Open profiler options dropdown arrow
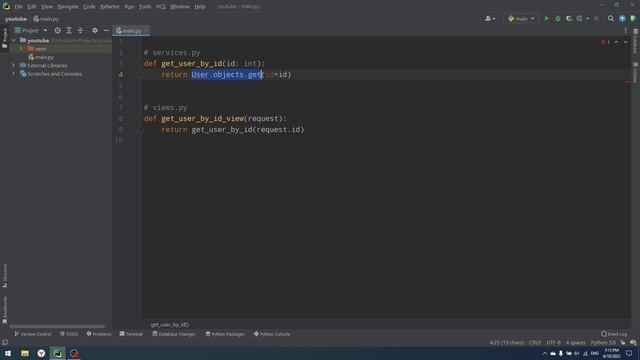The image size is (640, 360). point(588,19)
